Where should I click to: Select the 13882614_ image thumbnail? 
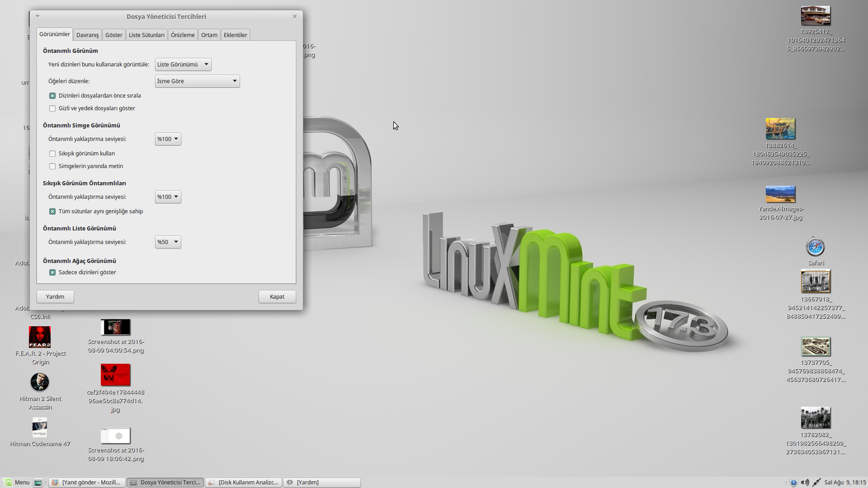pyautogui.click(x=780, y=129)
